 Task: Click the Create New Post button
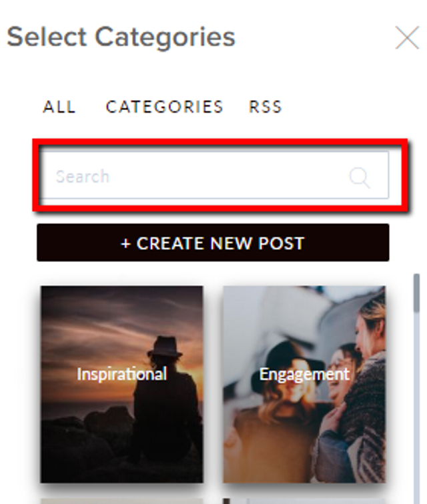213,243
